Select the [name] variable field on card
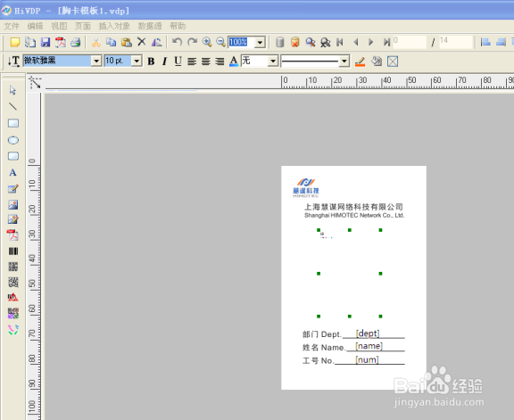The image size is (514, 420). coord(369,346)
